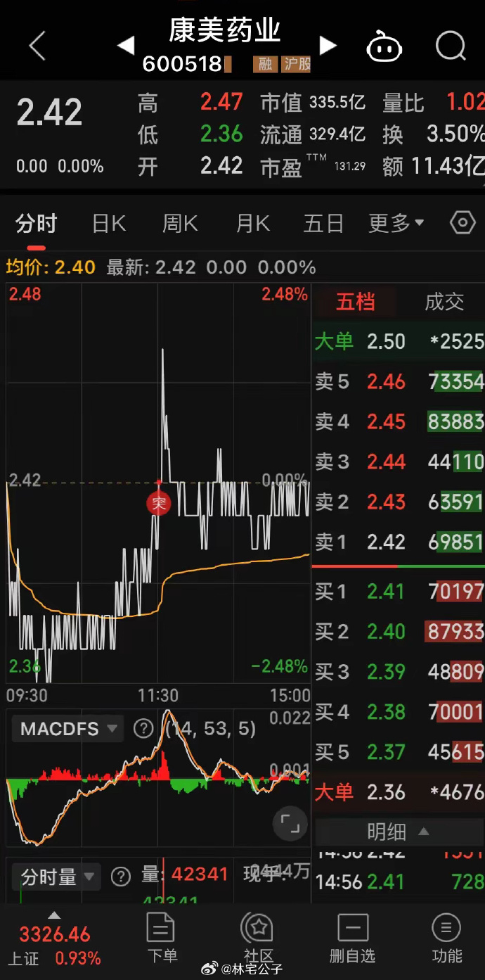Tap the red 宋 marker on chart
485x980 pixels.
[x=159, y=503]
